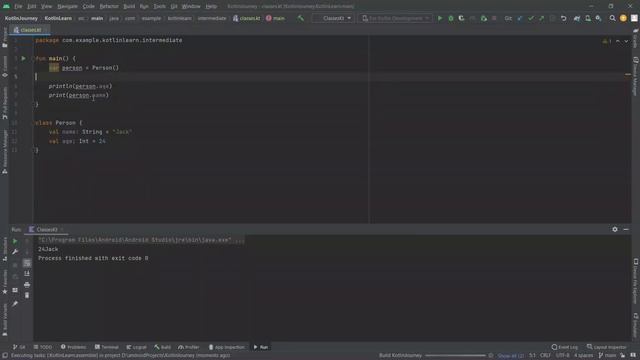
Task: Open the Window menu
Action: click(x=191, y=6)
